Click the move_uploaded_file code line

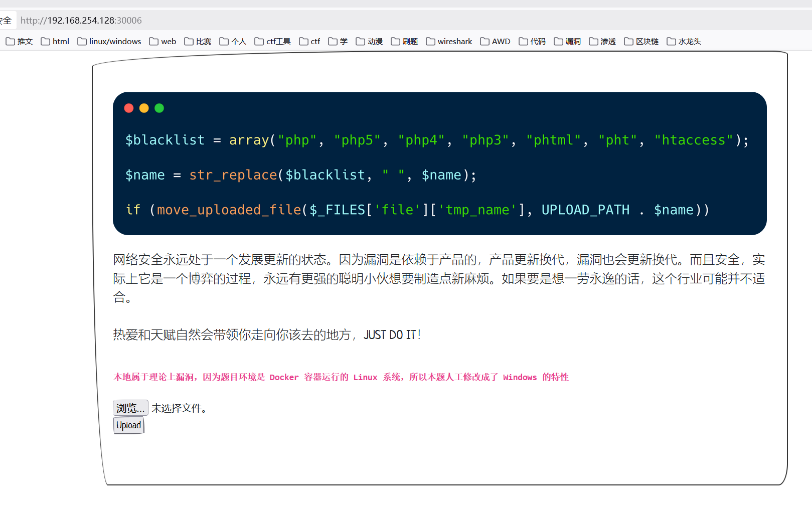coord(417,210)
